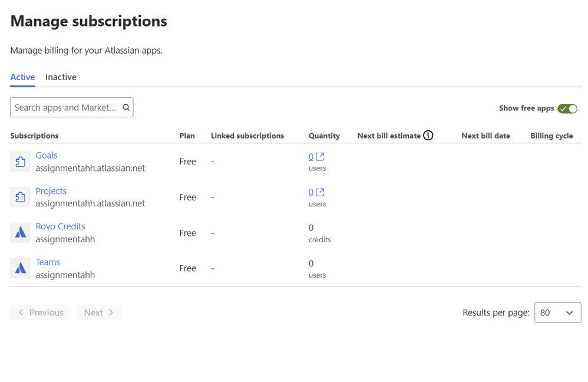This screenshot has height=382, width=588.
Task: Expand the Results per page dropdown
Action: pyautogui.click(x=557, y=312)
